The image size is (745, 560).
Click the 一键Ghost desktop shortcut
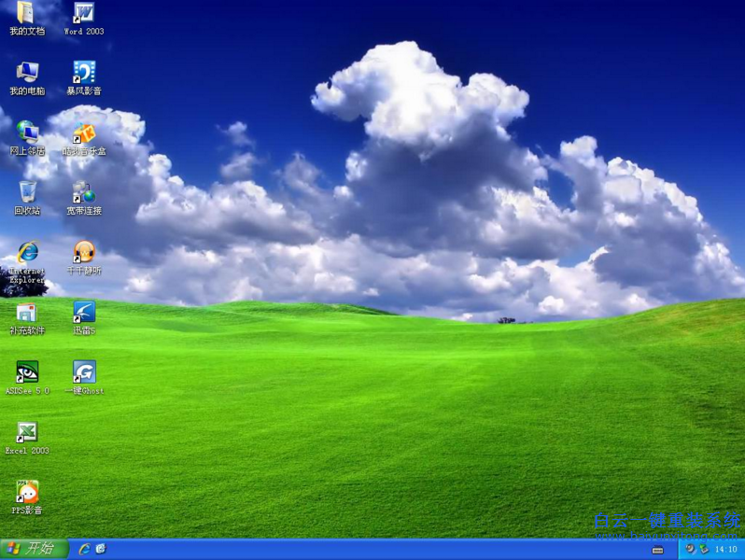84,372
